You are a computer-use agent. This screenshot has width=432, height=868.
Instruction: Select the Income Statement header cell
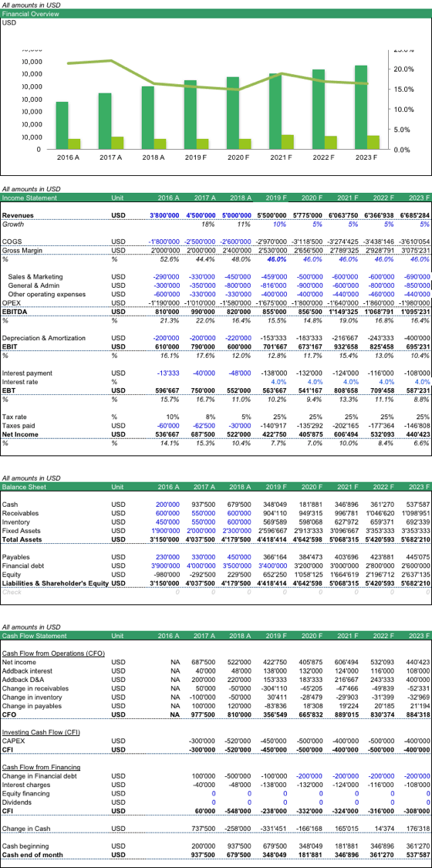(29, 198)
